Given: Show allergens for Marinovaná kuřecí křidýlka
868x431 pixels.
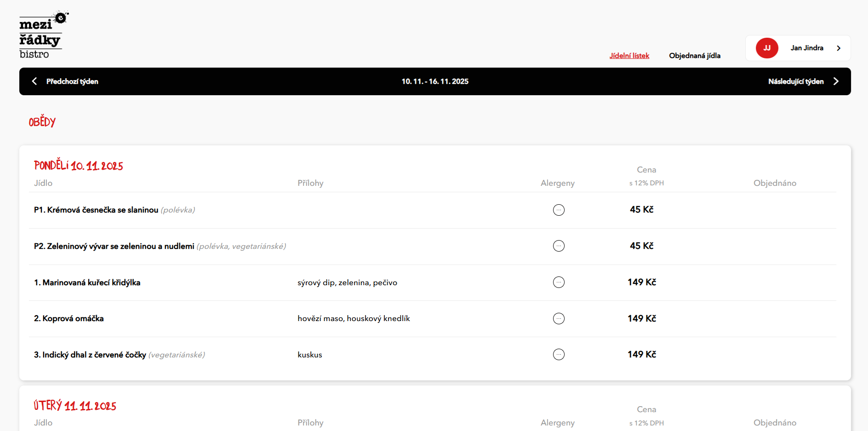Looking at the screenshot, I should 559,282.
